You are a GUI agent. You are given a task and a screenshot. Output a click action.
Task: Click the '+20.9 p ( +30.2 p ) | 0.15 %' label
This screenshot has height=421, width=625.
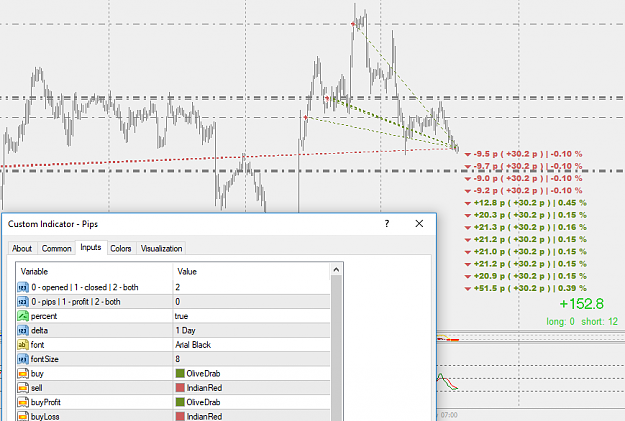[530, 276]
